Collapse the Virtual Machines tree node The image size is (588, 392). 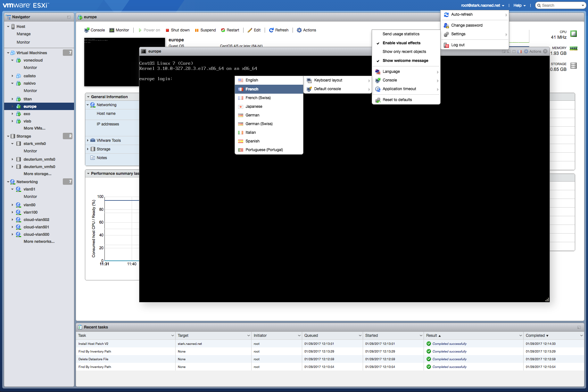tap(8, 53)
